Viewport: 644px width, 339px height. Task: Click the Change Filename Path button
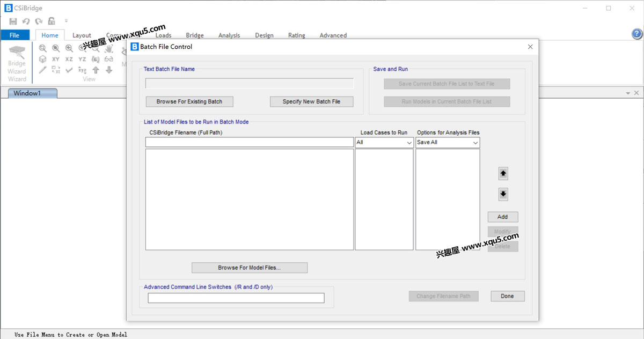pos(443,296)
